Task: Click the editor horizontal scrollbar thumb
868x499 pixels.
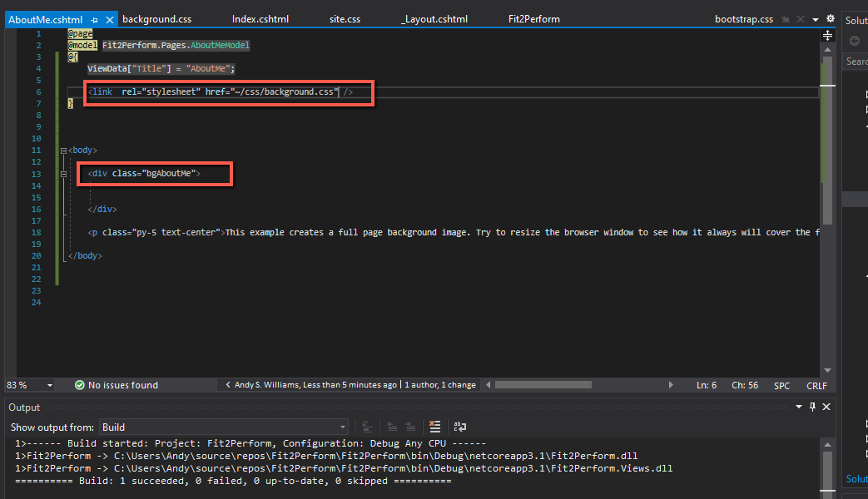Action: [x=543, y=384]
